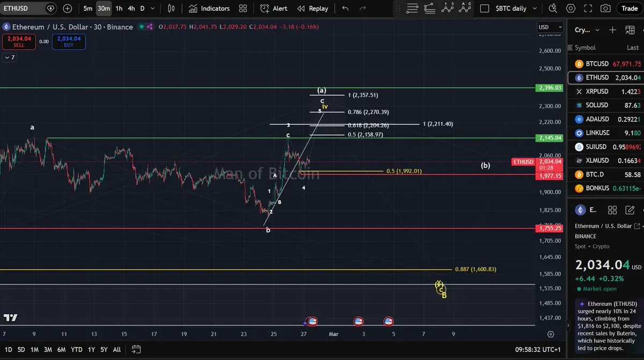Open the details panel grid icon
Image resolution: width=644 pixels, height=360 pixels.
click(x=612, y=210)
